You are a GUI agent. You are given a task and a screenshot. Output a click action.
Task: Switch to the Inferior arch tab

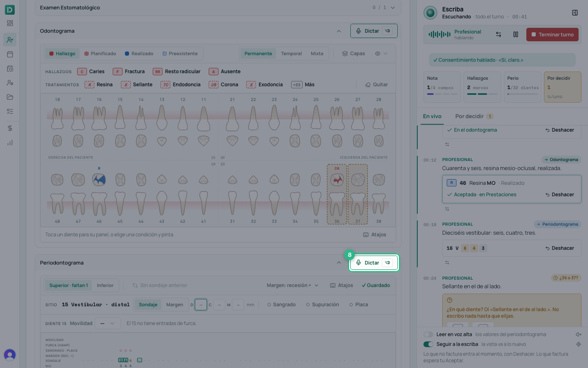[105, 285]
